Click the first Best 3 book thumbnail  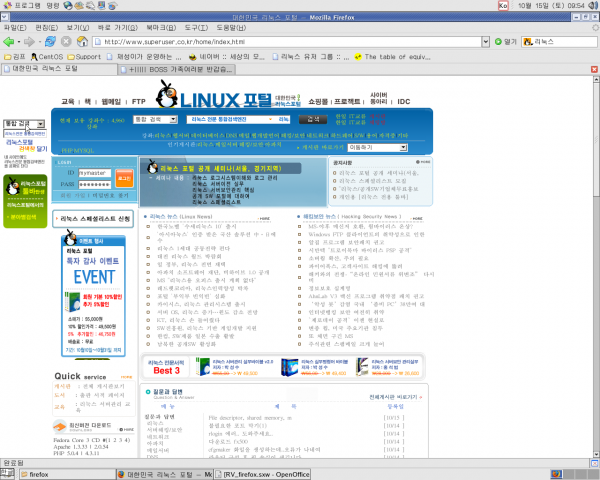pos(203,367)
